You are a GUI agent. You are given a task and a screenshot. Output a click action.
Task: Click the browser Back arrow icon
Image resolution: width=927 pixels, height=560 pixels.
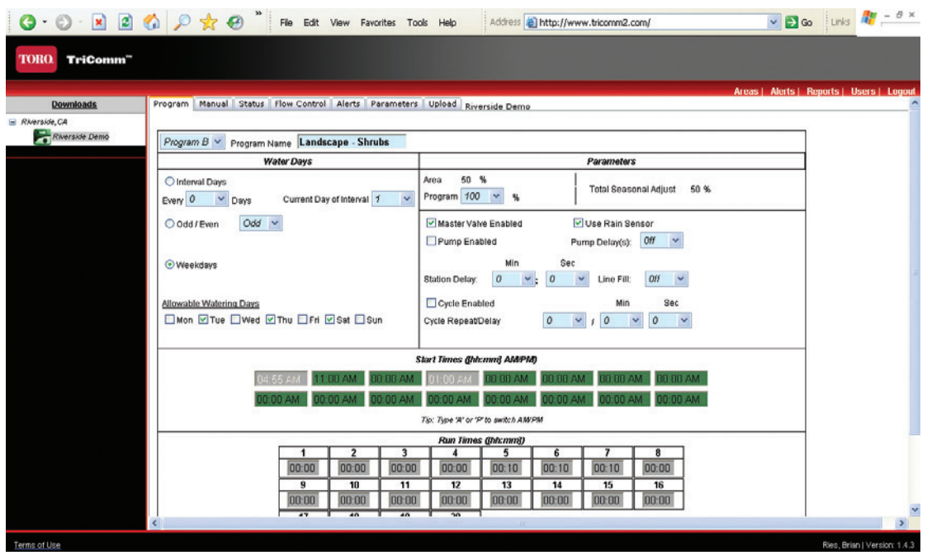point(27,22)
